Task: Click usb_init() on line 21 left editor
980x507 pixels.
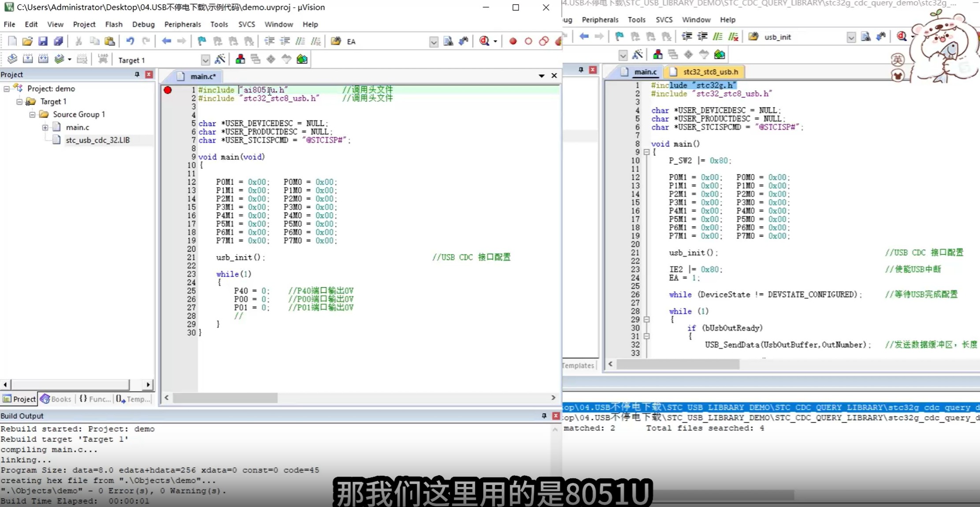Action: [x=241, y=257]
